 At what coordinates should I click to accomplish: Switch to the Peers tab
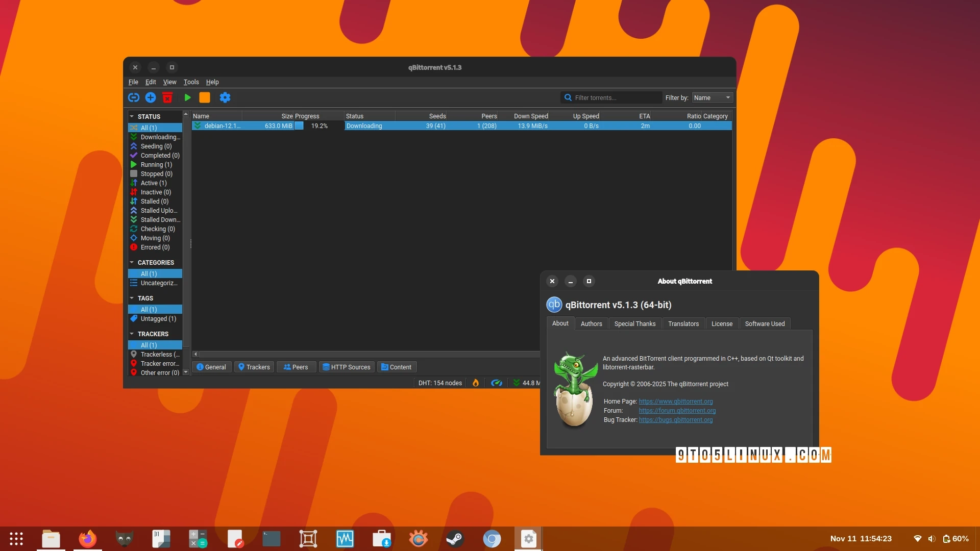[x=296, y=367]
